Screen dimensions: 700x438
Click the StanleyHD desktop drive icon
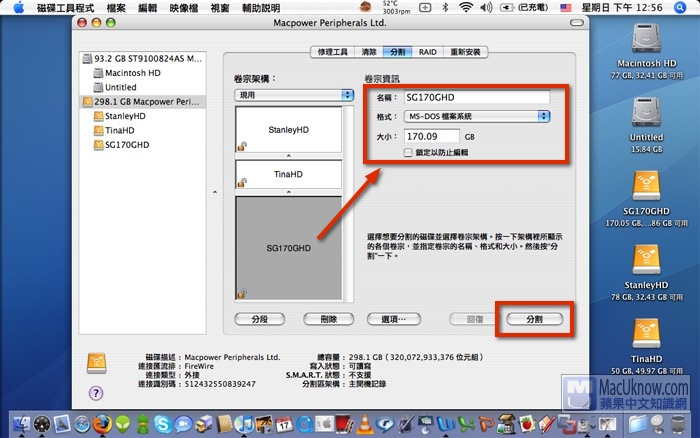(x=646, y=260)
